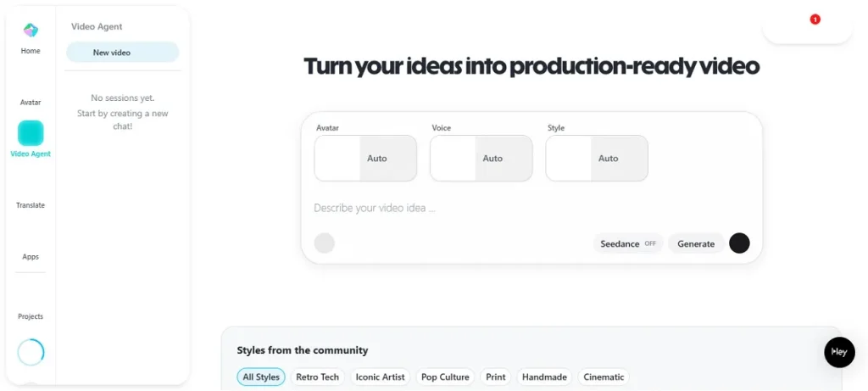Enable the Retro Tech style filter
Image resolution: width=868 pixels, height=391 pixels.
318,377
